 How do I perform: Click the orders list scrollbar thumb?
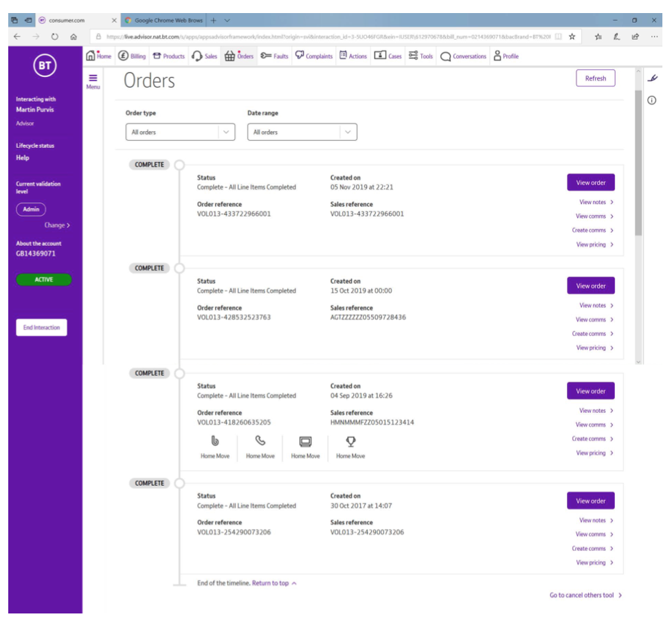pos(638,163)
